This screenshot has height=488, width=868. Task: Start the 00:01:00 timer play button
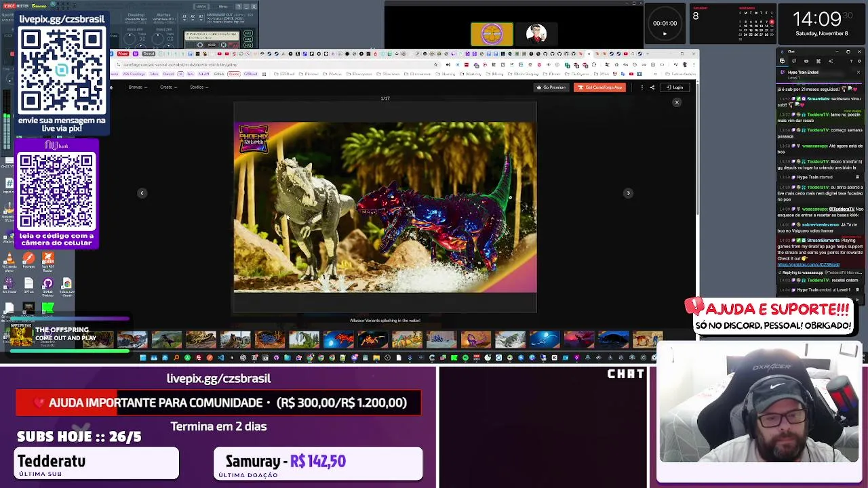coord(665,33)
